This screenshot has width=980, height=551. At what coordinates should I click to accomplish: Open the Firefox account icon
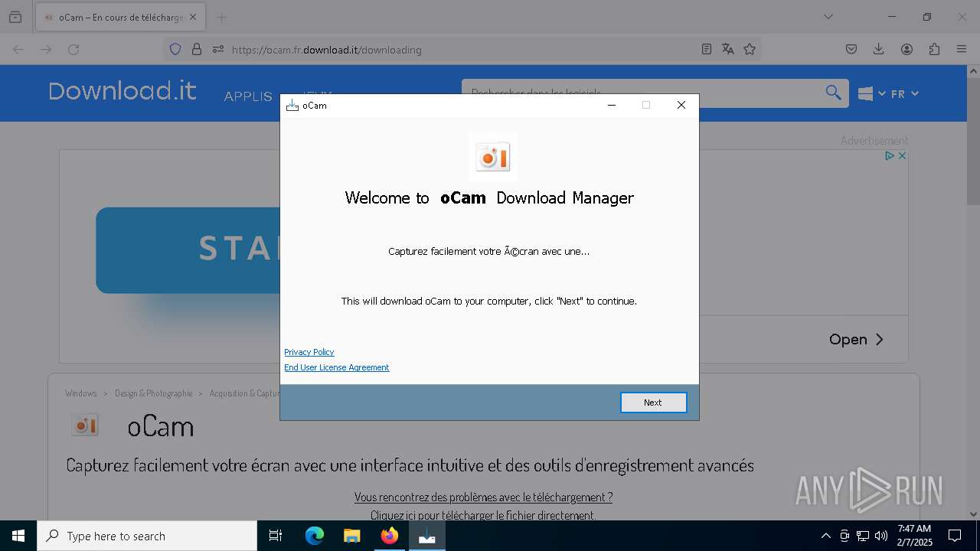pyautogui.click(x=906, y=49)
